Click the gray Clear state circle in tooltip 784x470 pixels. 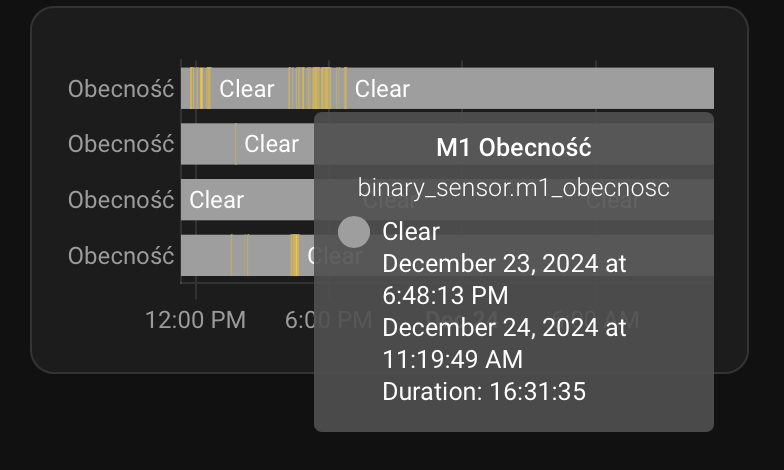click(354, 232)
